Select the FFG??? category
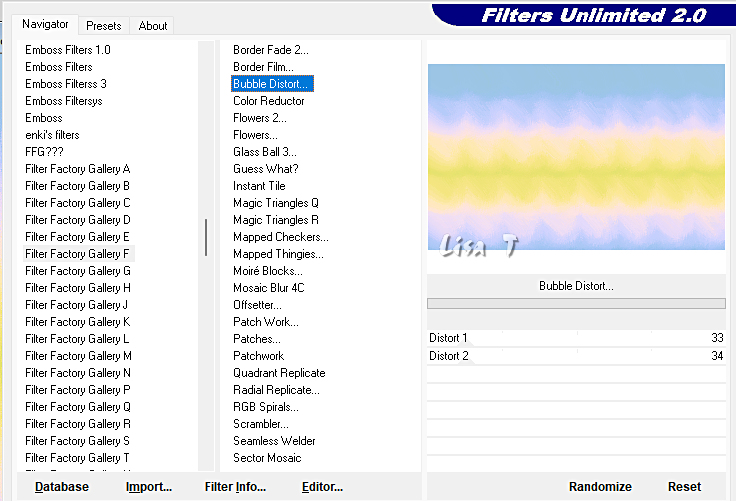 pyautogui.click(x=44, y=152)
